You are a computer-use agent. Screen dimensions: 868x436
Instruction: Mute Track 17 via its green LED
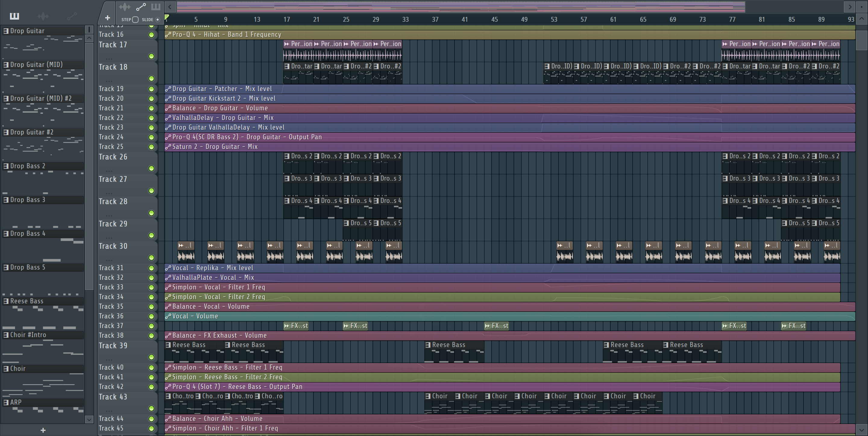[x=151, y=56]
